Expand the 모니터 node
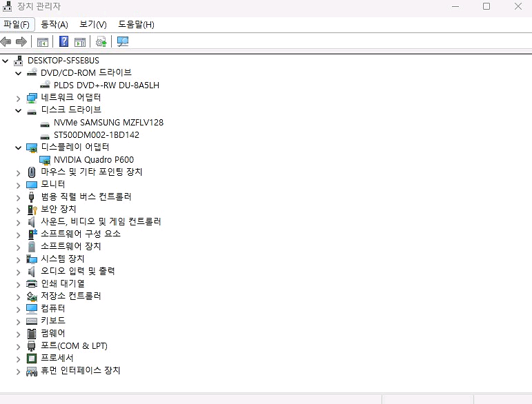The height and width of the screenshot is (404, 532). click(19, 185)
